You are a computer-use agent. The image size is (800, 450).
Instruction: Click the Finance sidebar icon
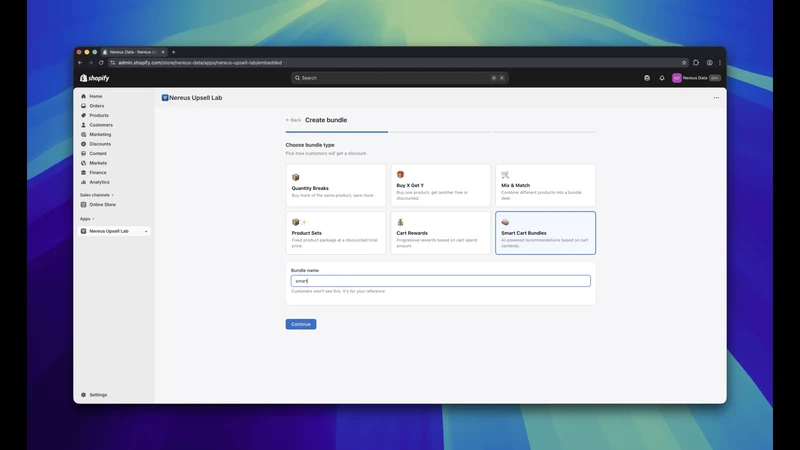[x=84, y=172]
